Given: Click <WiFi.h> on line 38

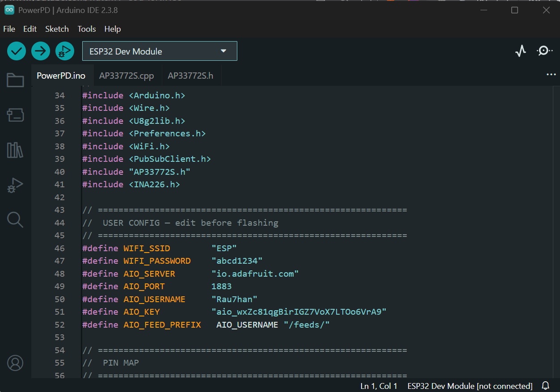Looking at the screenshot, I should [149, 146].
